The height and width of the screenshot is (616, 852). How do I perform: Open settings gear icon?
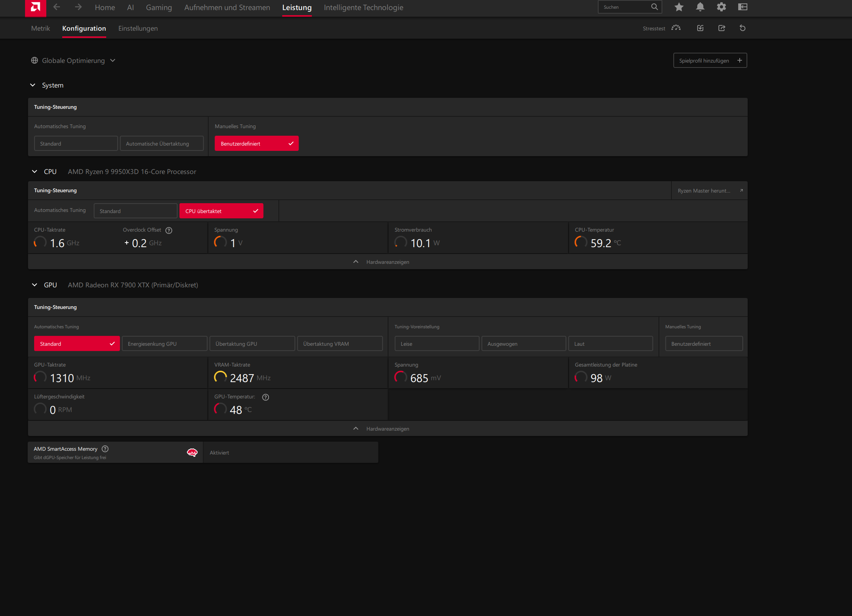pyautogui.click(x=722, y=7)
